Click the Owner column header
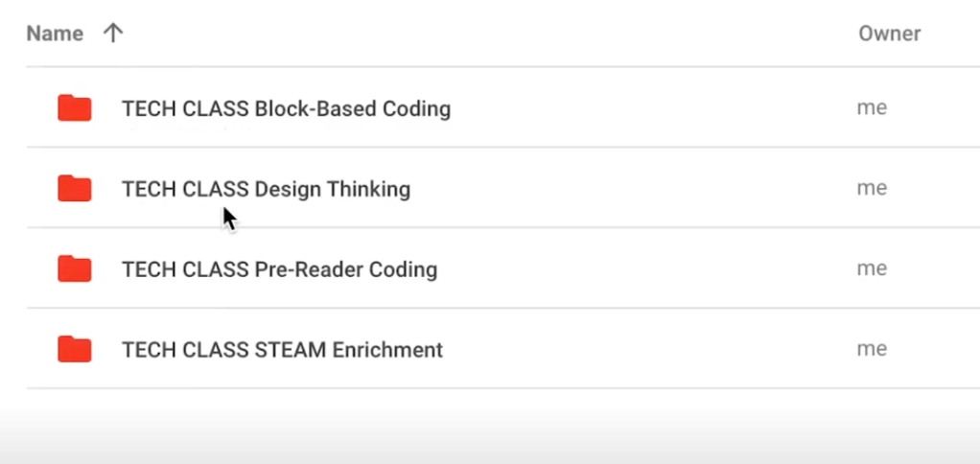980x464 pixels. 889,34
